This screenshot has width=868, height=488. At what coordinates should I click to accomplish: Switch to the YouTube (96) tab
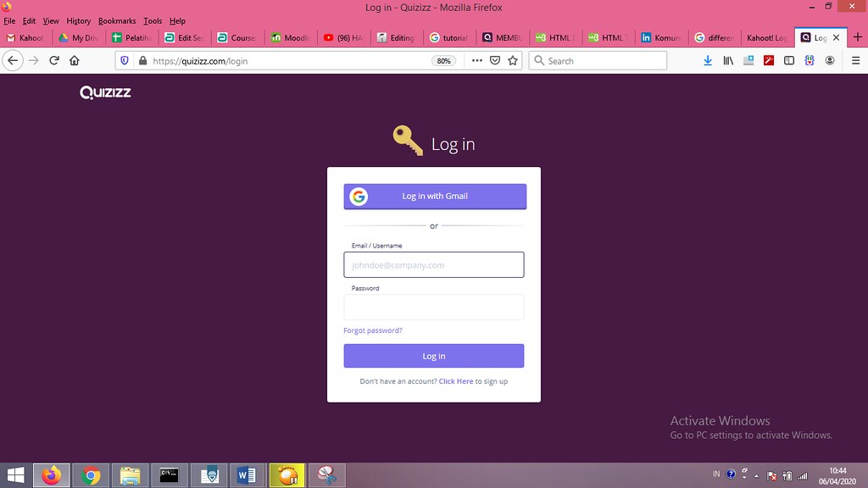pos(343,37)
